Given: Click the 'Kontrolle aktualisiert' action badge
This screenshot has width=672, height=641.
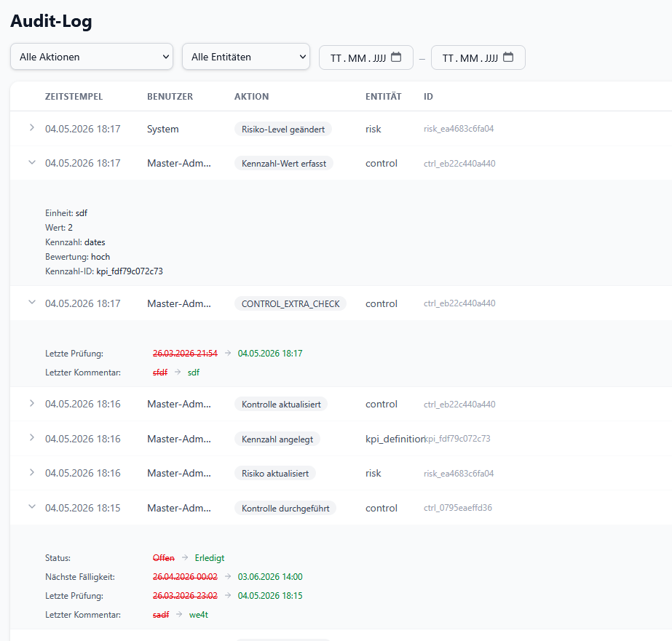Looking at the screenshot, I should pyautogui.click(x=281, y=405).
